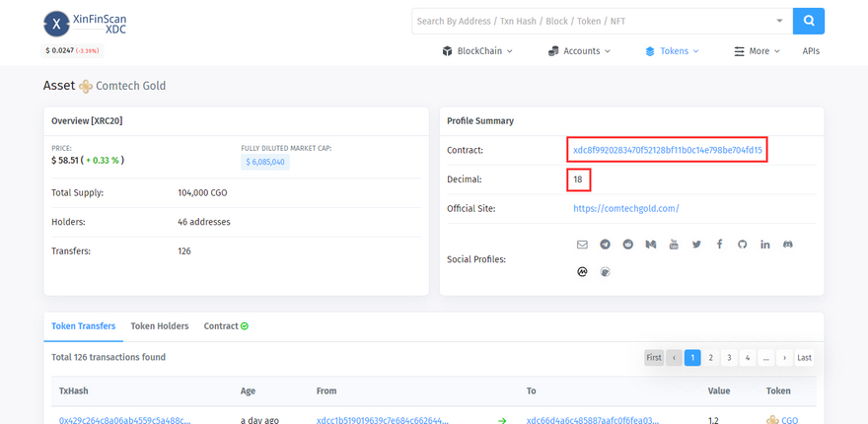The width and height of the screenshot is (868, 424).
Task: Expand the Accounts menu
Action: pyautogui.click(x=579, y=51)
